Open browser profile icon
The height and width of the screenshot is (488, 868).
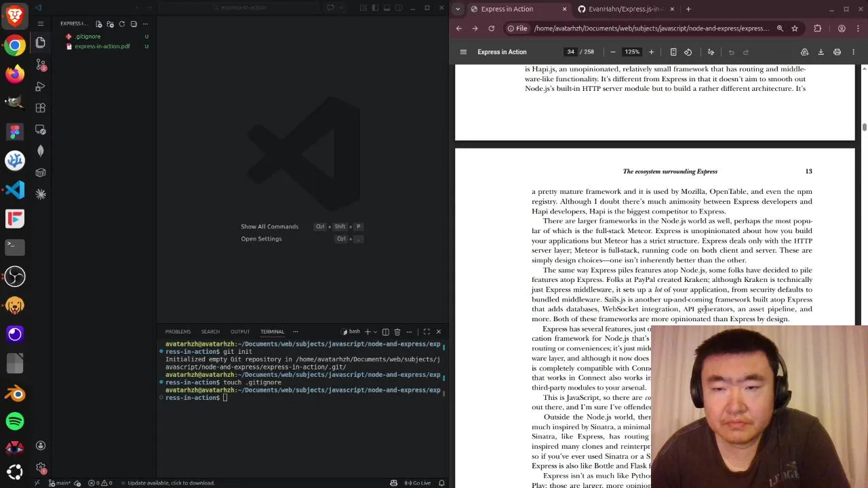click(x=842, y=28)
